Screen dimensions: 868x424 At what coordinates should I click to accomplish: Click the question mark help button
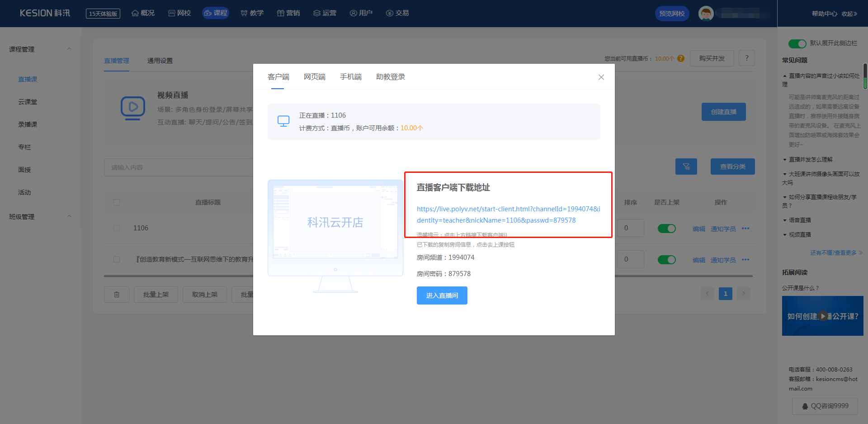click(x=746, y=58)
